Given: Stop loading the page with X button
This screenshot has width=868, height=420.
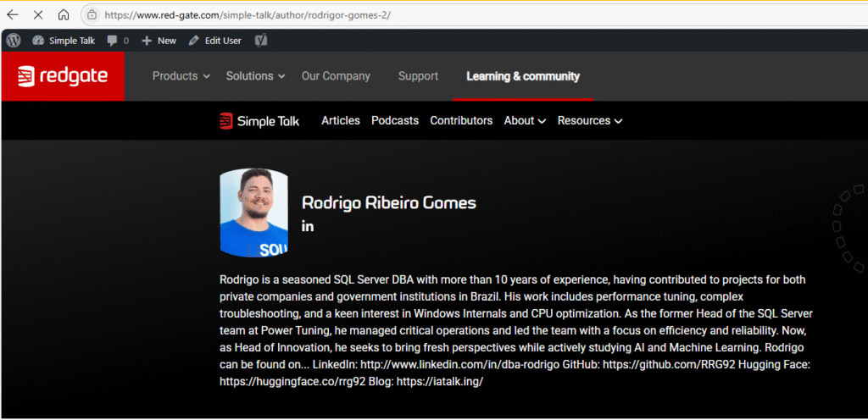Looking at the screenshot, I should 38,15.
